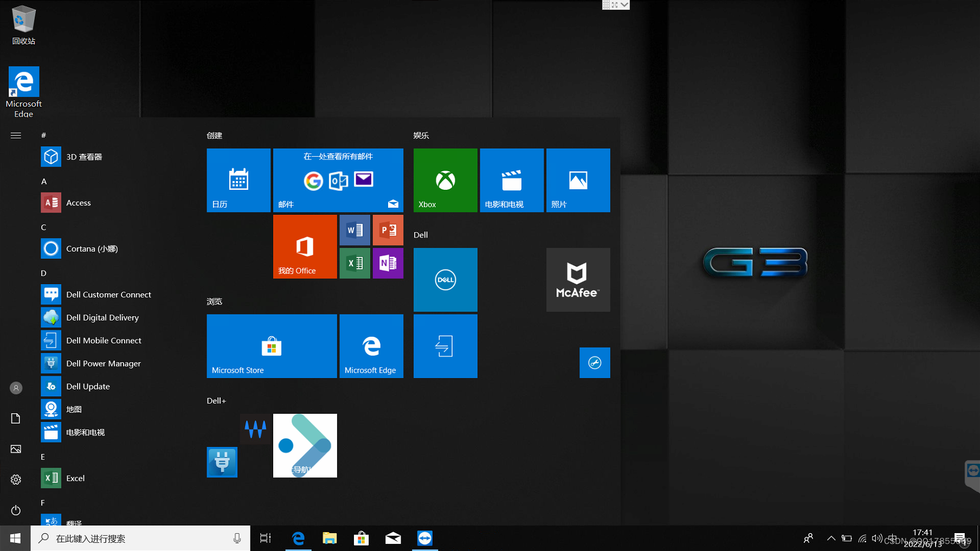This screenshot has height=551, width=980.
Task: Click the Windows Start button
Action: 15,538
